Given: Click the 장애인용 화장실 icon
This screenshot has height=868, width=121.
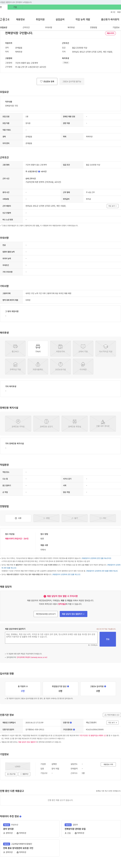Looking at the screenshot, I should coord(75,424).
